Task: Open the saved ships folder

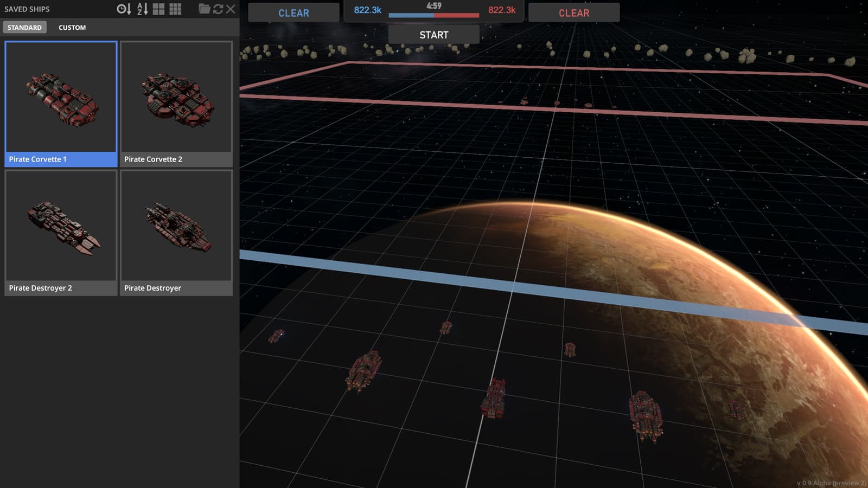Action: (x=205, y=9)
